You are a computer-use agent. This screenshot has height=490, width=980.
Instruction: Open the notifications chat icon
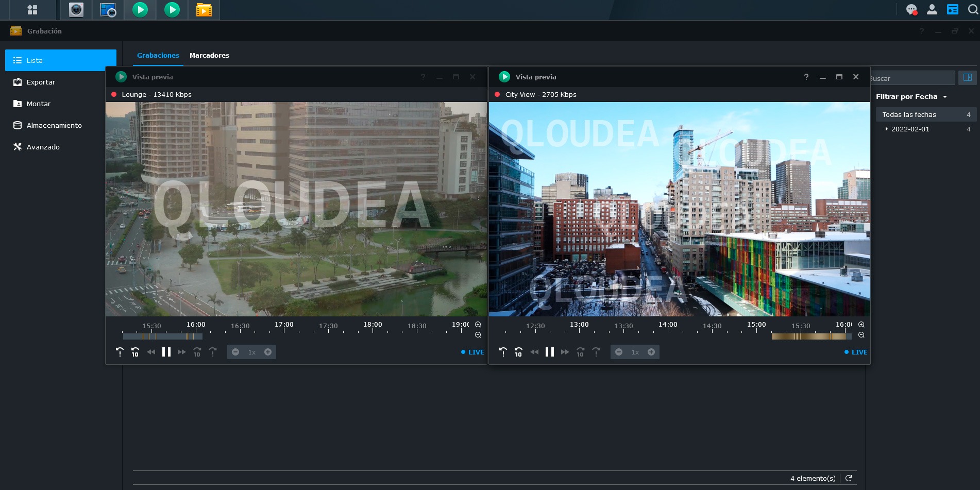[911, 10]
